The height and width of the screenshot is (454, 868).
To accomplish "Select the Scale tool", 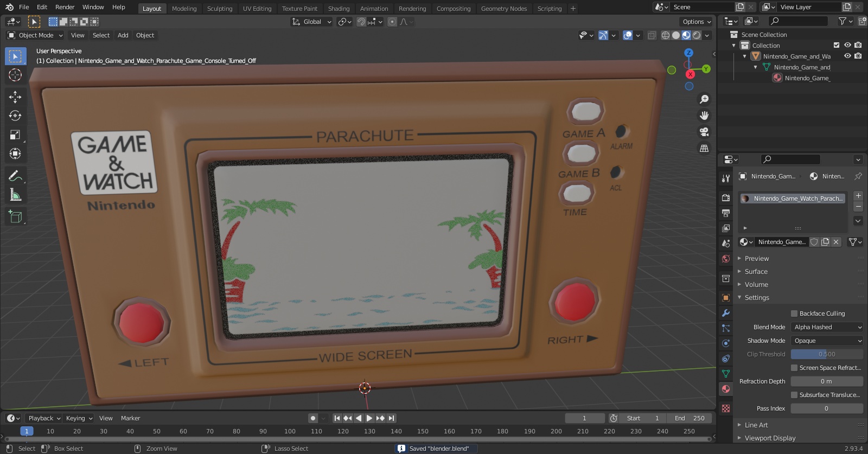I will pyautogui.click(x=15, y=135).
